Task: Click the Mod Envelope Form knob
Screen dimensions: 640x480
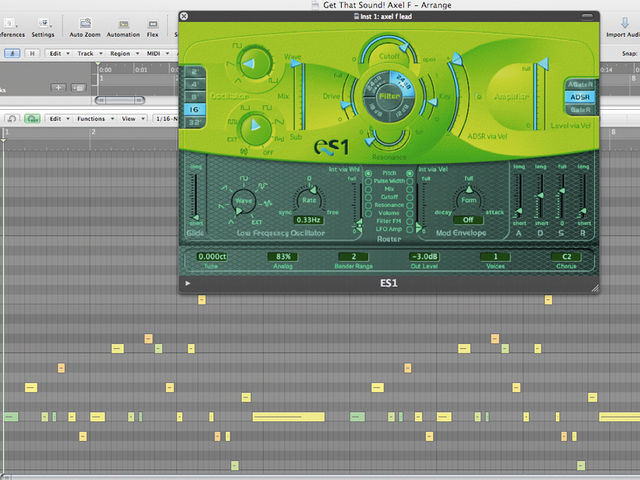Action: (x=469, y=199)
